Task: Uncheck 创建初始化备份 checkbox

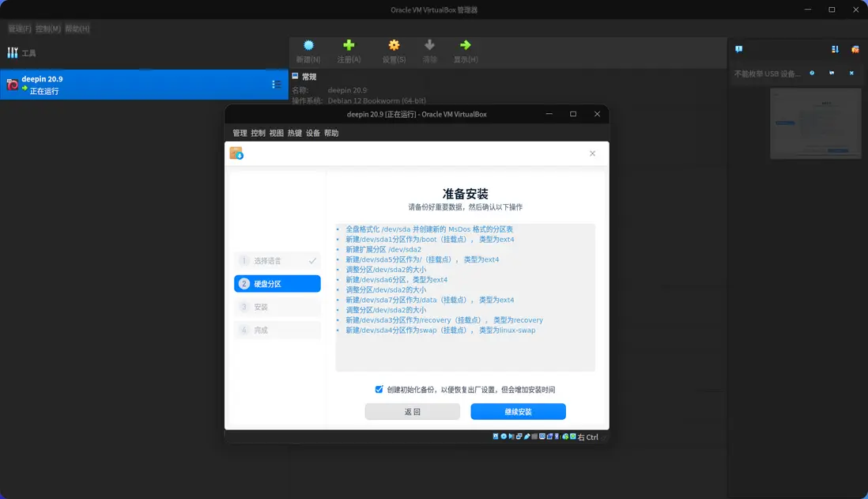Action: click(x=379, y=389)
